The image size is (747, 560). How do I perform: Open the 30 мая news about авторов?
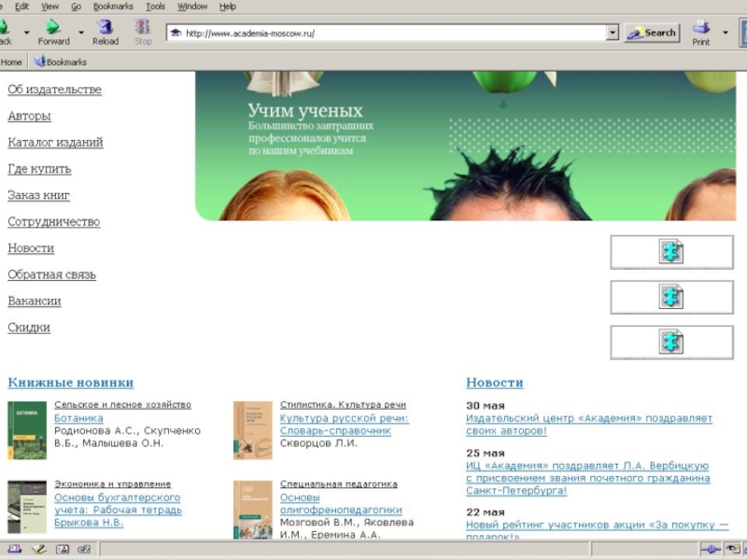click(589, 425)
